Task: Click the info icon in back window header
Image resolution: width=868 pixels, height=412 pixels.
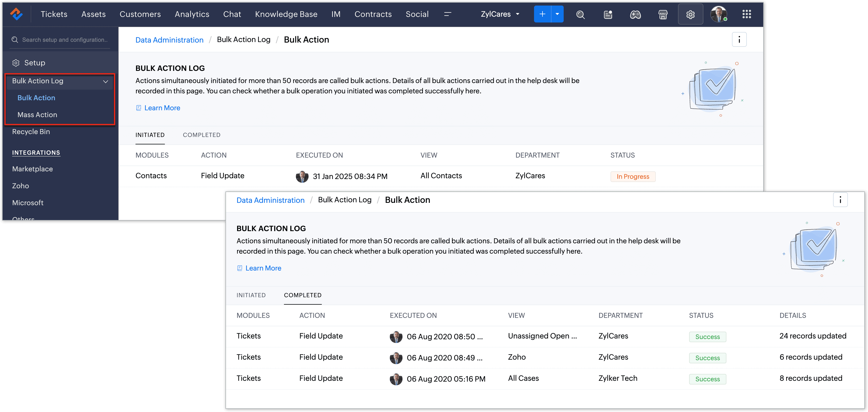Action: [739, 40]
